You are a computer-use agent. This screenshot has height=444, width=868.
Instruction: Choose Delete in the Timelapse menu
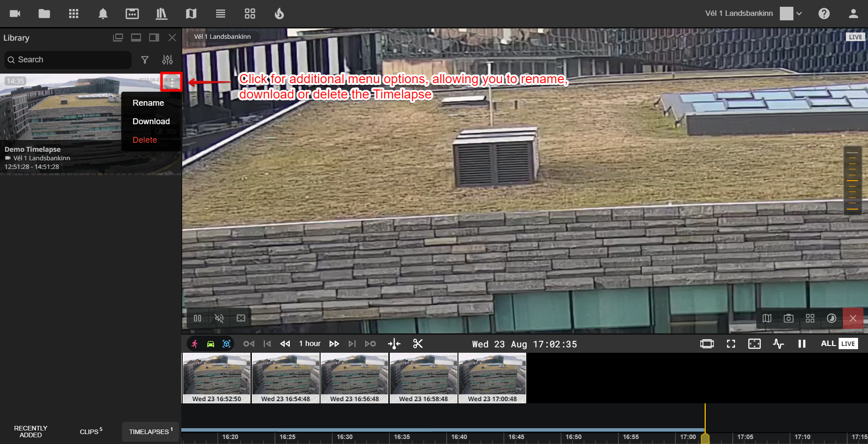(x=145, y=140)
